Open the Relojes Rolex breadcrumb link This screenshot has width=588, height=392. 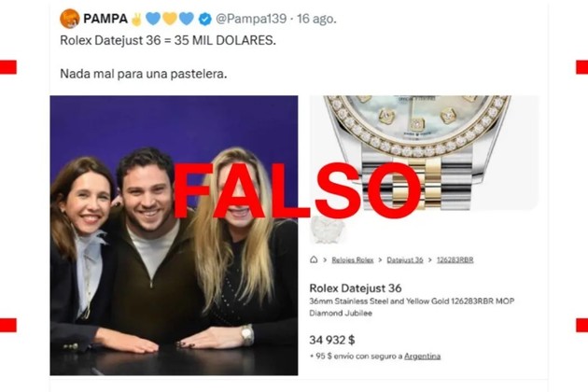point(353,260)
